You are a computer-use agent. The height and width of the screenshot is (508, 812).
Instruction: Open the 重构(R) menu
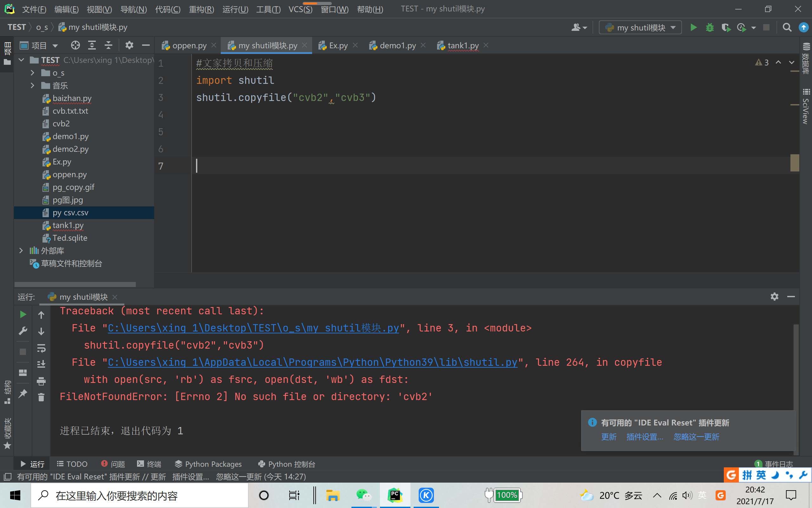click(x=201, y=9)
